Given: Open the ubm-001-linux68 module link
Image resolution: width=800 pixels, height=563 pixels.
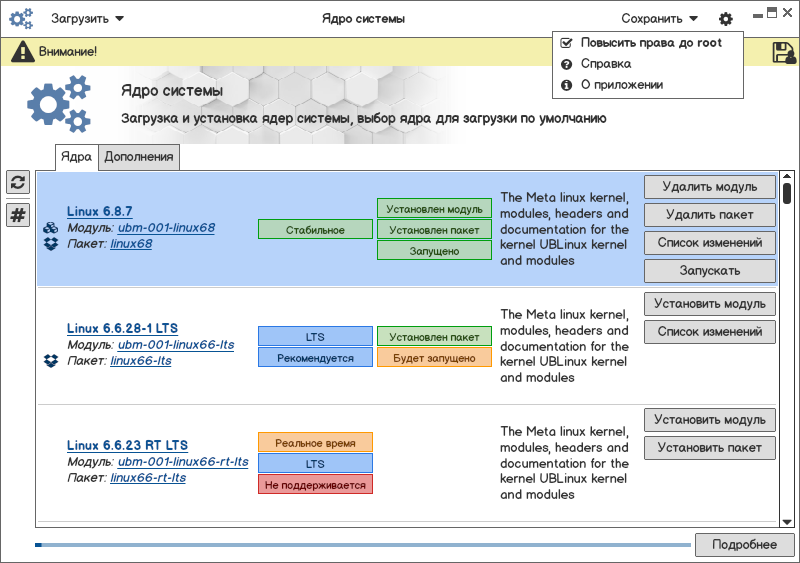Looking at the screenshot, I should pyautogui.click(x=166, y=228).
